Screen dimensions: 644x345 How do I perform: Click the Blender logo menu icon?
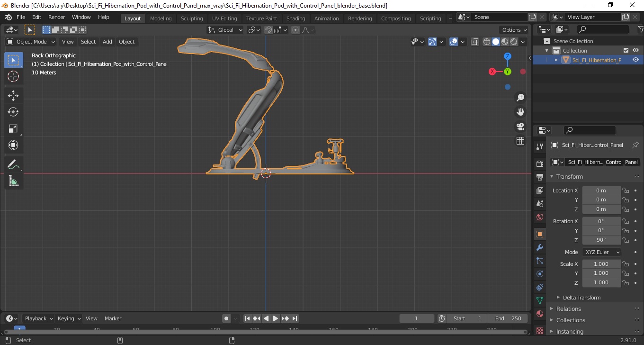[x=9, y=17]
